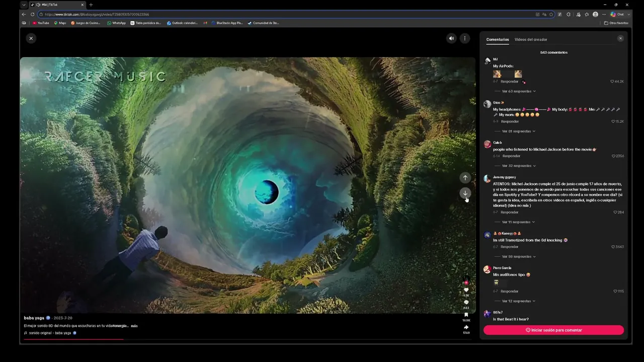The image size is (644, 362).
Task: Go back with the browser back arrow
Action: [24, 14]
